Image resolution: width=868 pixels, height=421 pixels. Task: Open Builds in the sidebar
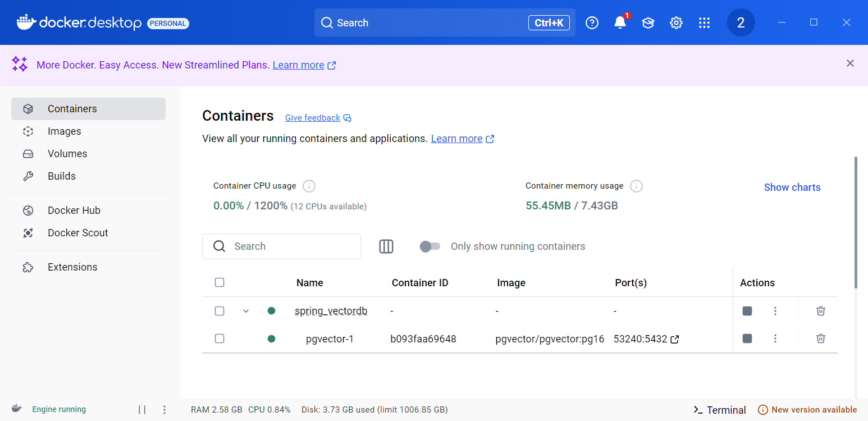pos(88,176)
